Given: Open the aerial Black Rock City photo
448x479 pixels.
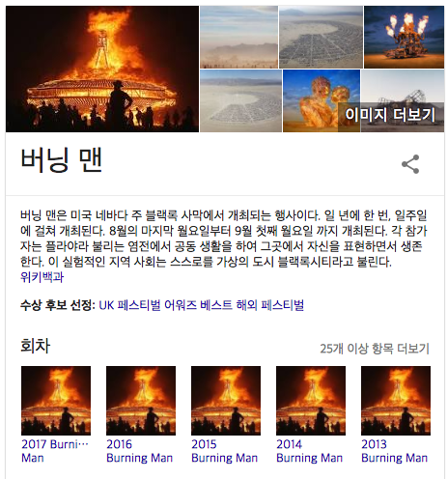Looking at the screenshot, I should point(321,37).
